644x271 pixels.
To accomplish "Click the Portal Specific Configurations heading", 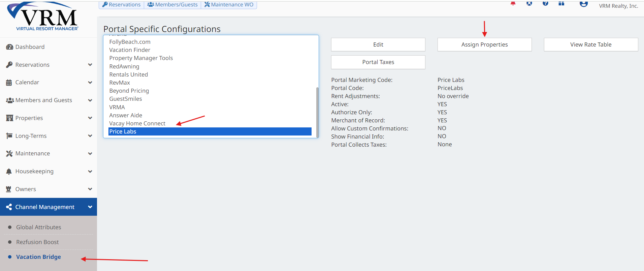I will (162, 29).
